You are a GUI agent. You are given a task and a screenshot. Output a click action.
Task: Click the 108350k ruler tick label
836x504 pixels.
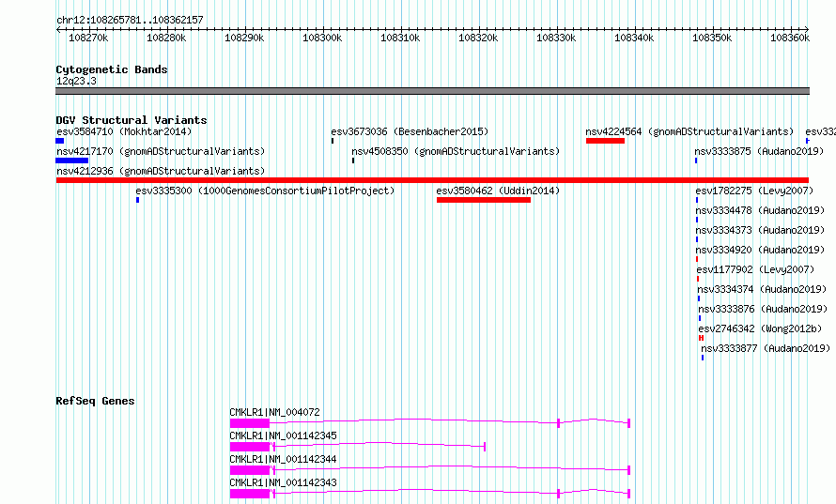(x=712, y=38)
